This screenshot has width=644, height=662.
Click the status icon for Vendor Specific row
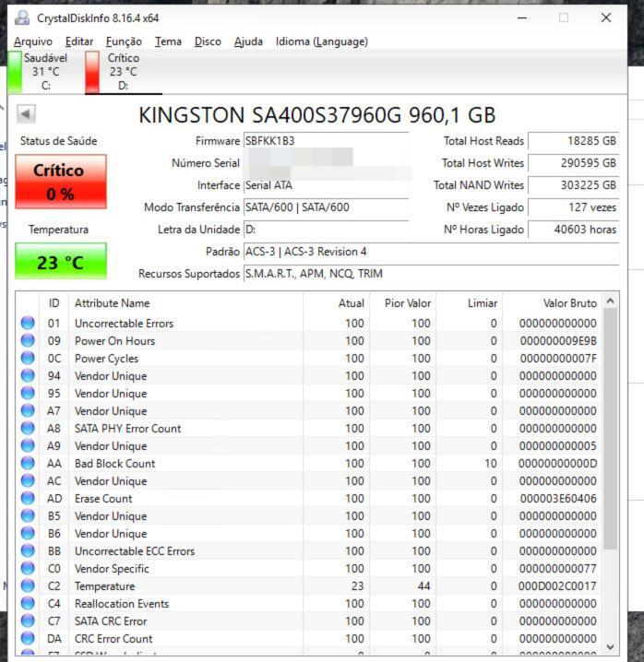coord(28,568)
